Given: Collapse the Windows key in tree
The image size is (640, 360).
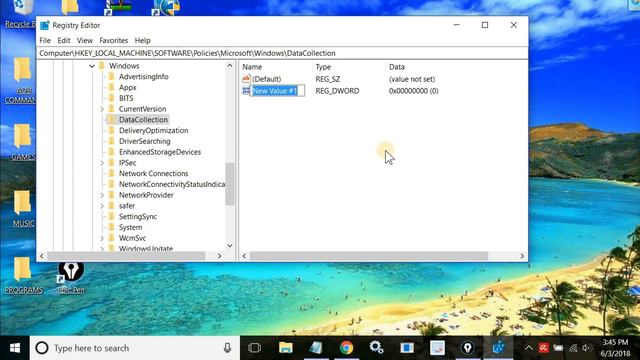Looking at the screenshot, I should point(92,66).
